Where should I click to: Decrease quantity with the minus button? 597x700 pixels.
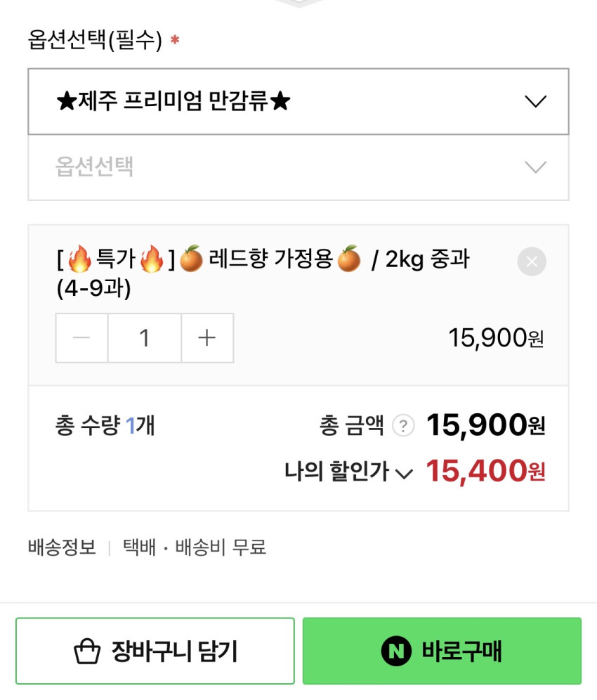[81, 338]
